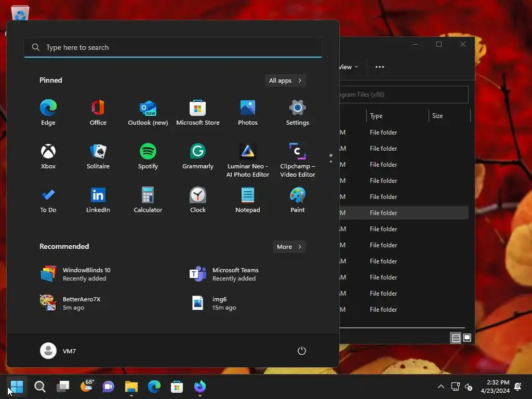Open the network tray icon
This screenshot has height=399, width=532.
(455, 387)
